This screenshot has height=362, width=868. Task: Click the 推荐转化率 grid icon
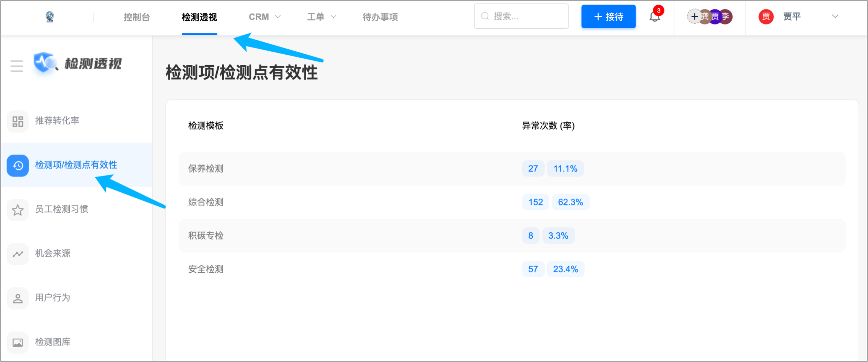[x=18, y=121]
